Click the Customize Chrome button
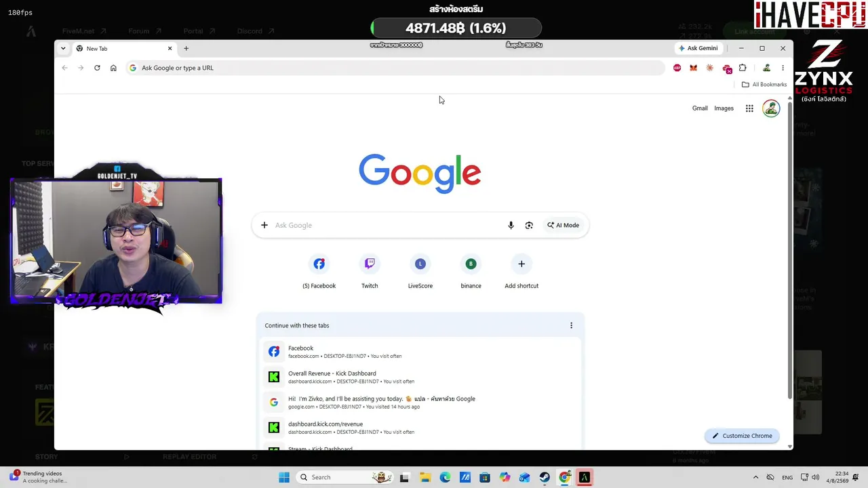 point(742,436)
